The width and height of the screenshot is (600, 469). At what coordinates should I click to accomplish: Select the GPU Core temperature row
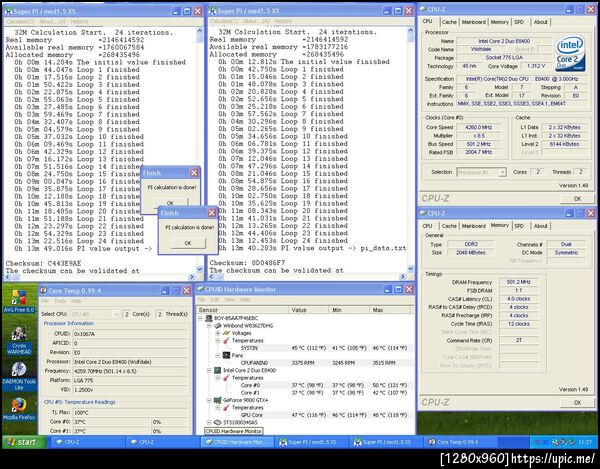point(305,415)
